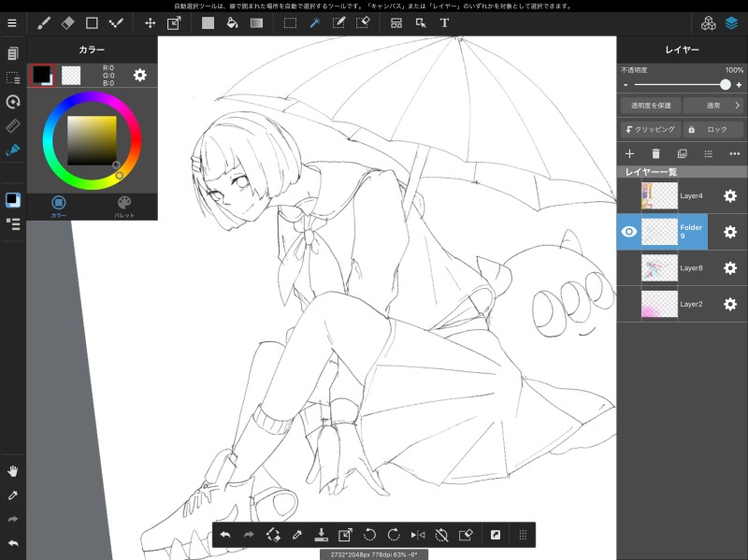Viewport: 748px width, 560px height.
Task: Select the Shape rectangle tool
Action: [x=92, y=22]
